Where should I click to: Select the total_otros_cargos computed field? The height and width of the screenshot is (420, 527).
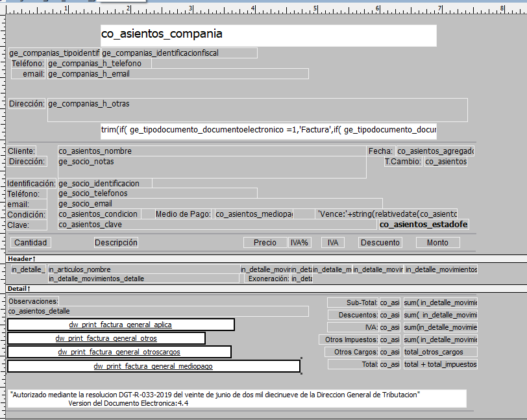[x=440, y=352]
